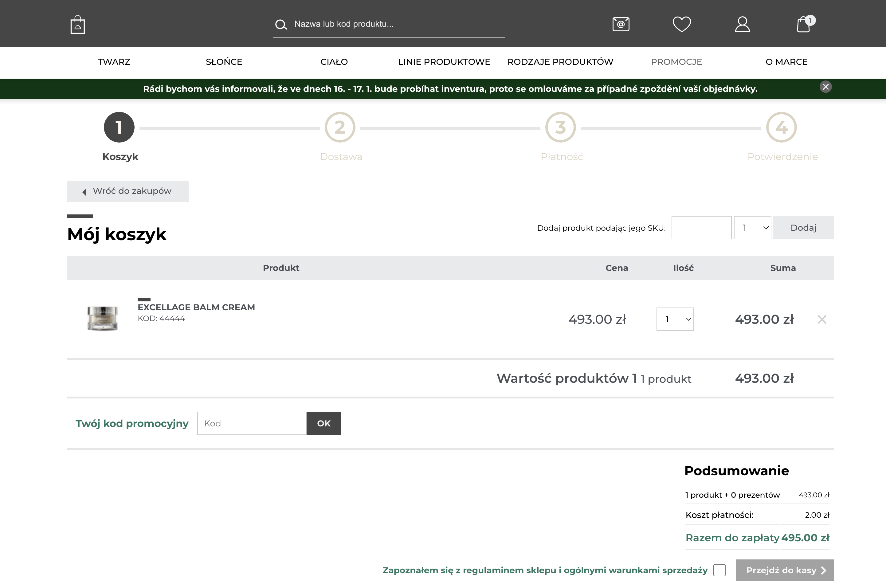Click the newsletter email icon
Viewport: 886px width, 588px height.
click(621, 24)
